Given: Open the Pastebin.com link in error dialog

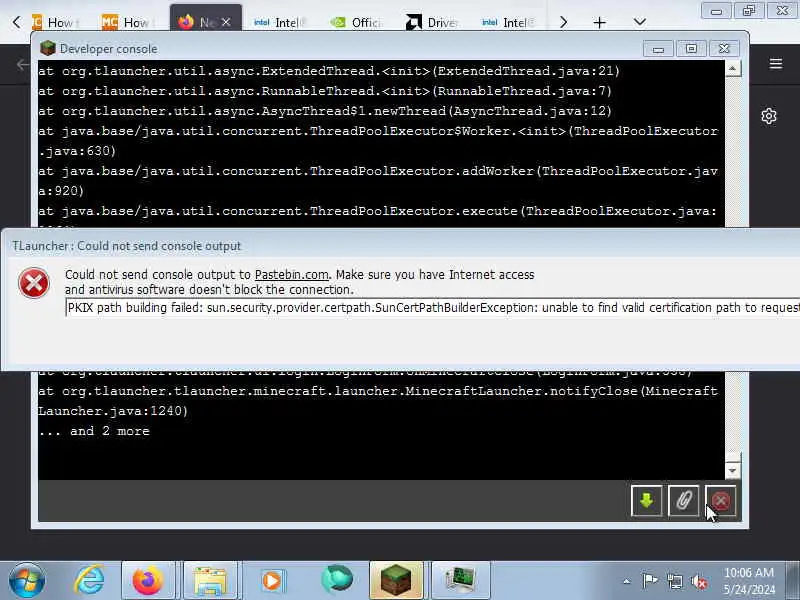Looking at the screenshot, I should [291, 274].
